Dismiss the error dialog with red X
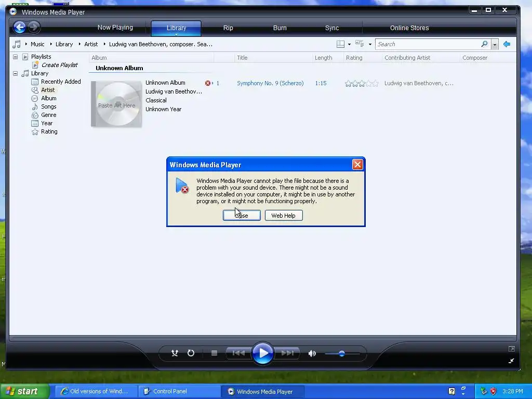532x399 pixels. pyautogui.click(x=357, y=165)
